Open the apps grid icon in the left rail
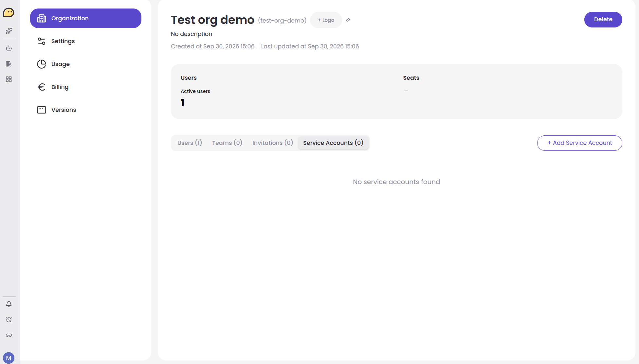This screenshot has height=364, width=639. [x=9, y=79]
